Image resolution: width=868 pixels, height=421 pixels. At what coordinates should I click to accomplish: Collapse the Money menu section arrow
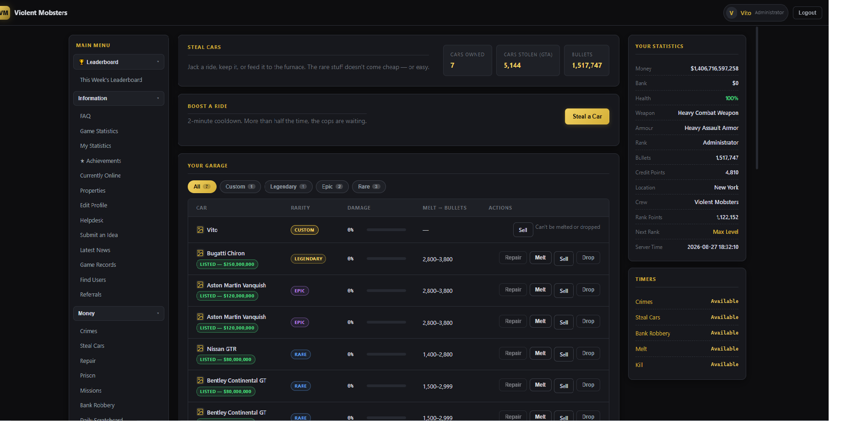coord(158,313)
